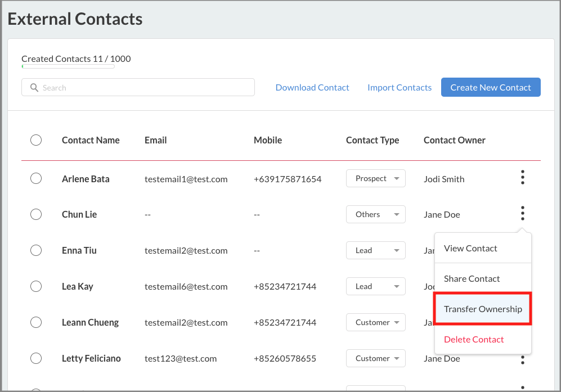Choose Share Contact from the popup menu
The image size is (561, 392).
[483, 278]
